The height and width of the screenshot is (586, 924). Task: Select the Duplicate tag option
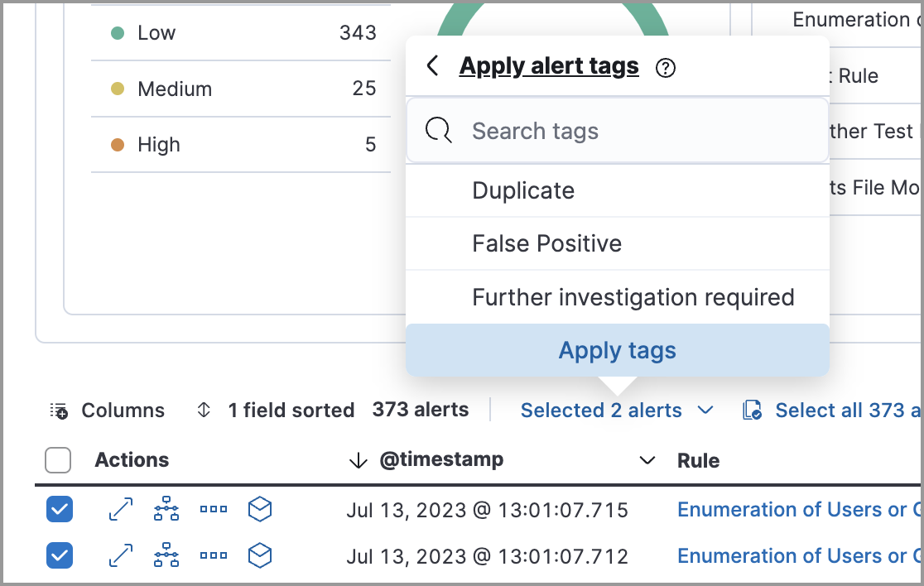[x=523, y=190]
